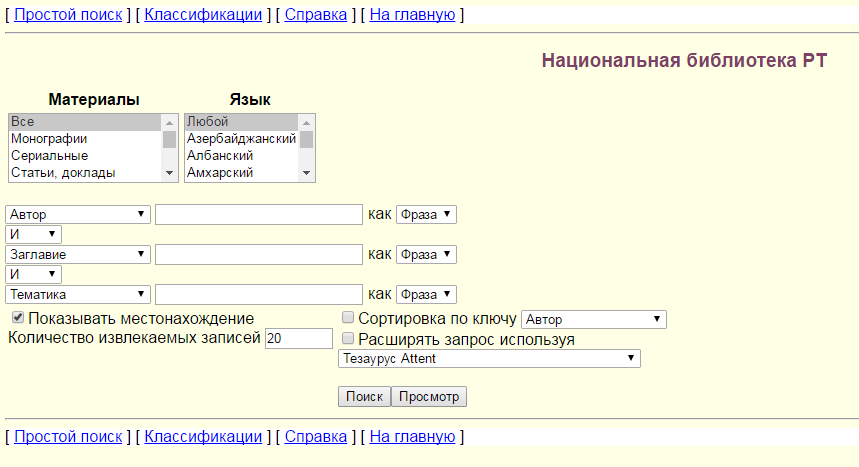The width and height of the screenshot is (859, 467).
Task: Open the Тематика search field dropdown
Action: pos(78,294)
